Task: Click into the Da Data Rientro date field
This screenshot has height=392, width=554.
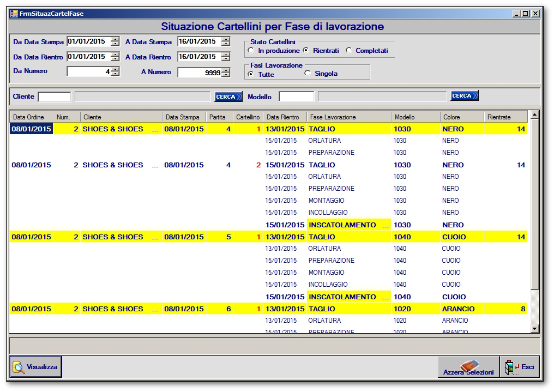Action: coord(89,57)
